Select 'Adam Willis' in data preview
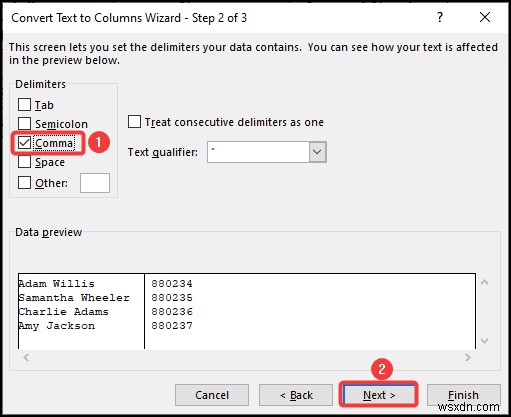511x417 pixels. pos(56,284)
